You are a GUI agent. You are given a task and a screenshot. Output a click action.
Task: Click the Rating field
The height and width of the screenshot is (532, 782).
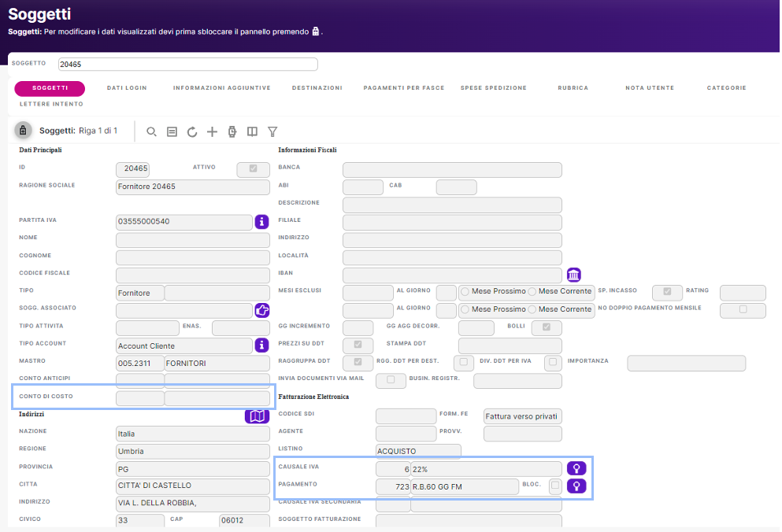click(x=743, y=293)
